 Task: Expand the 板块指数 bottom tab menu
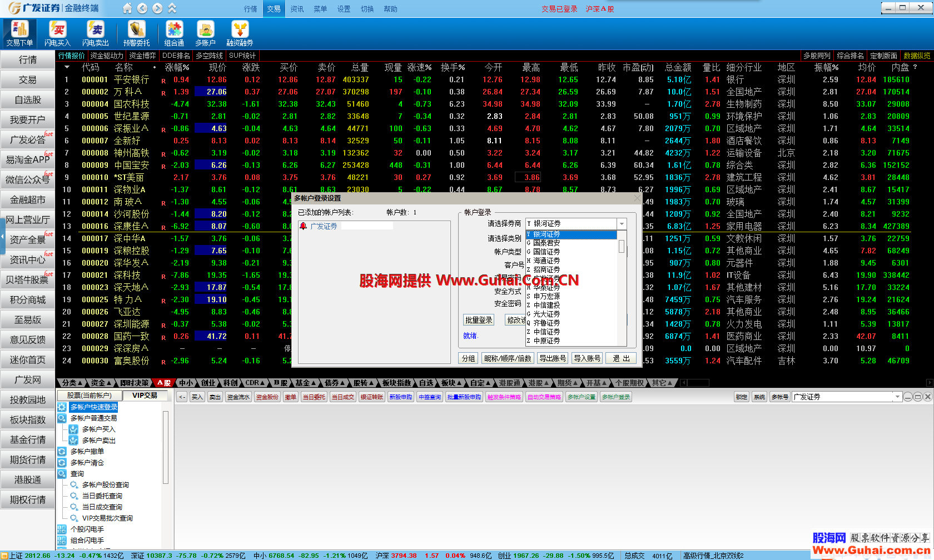coord(397,383)
